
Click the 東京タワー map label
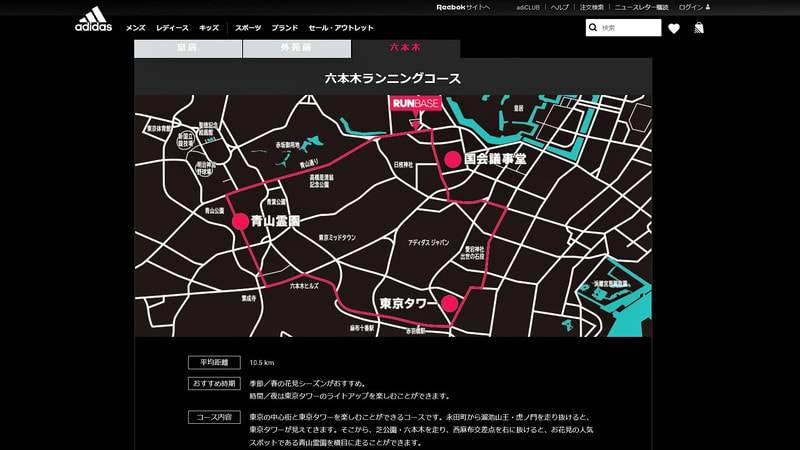[x=409, y=303]
